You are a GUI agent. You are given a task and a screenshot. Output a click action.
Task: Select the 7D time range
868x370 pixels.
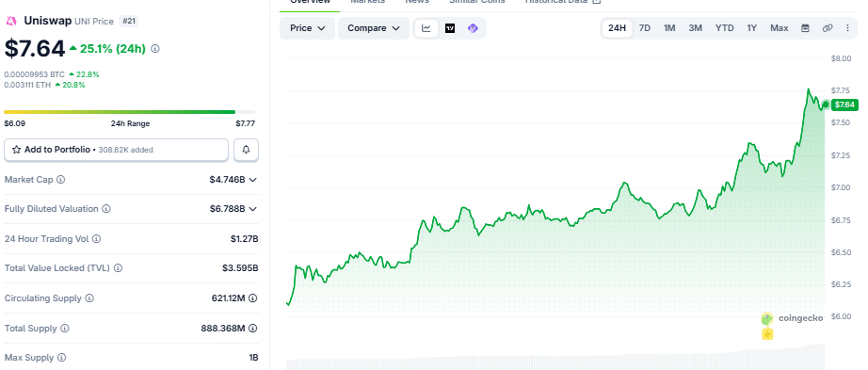click(x=644, y=28)
